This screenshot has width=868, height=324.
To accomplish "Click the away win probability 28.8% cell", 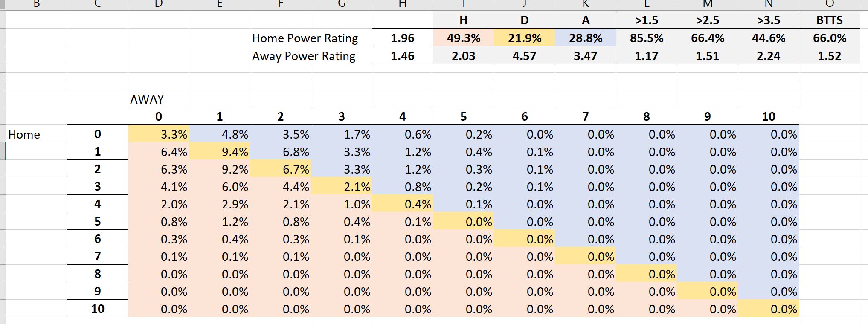I will tap(586, 38).
